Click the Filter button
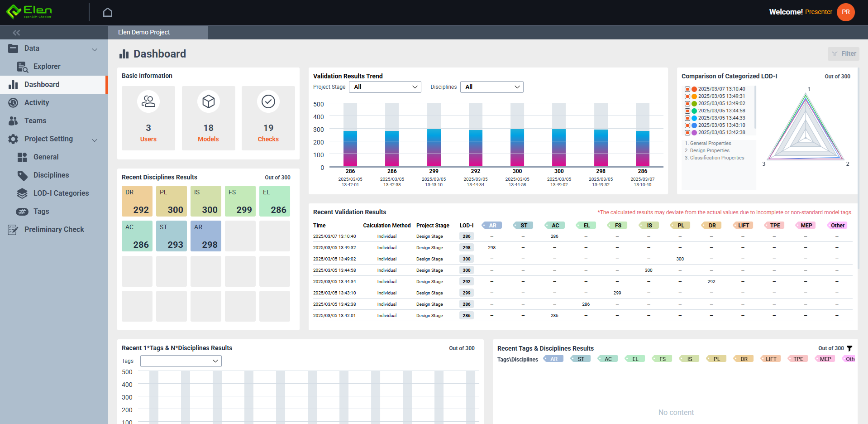 [844, 53]
